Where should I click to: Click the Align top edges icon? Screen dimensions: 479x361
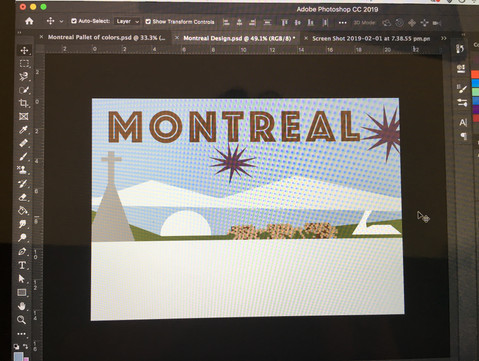tap(284, 22)
